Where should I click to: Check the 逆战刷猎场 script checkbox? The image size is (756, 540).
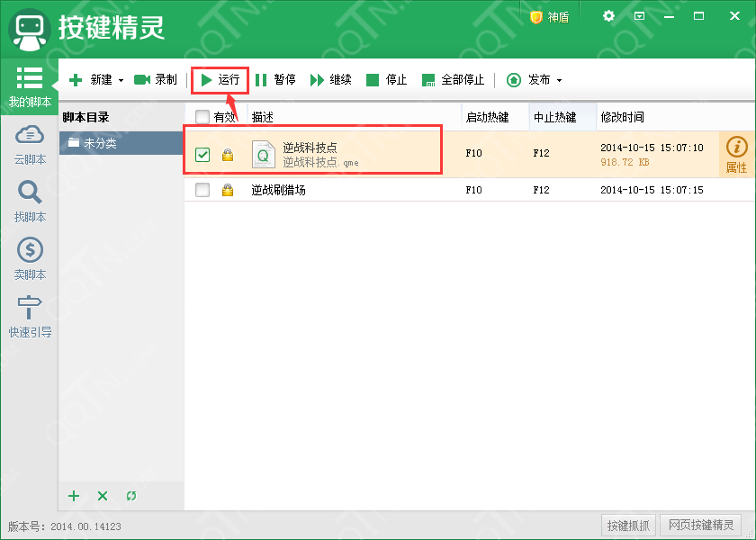pos(202,190)
